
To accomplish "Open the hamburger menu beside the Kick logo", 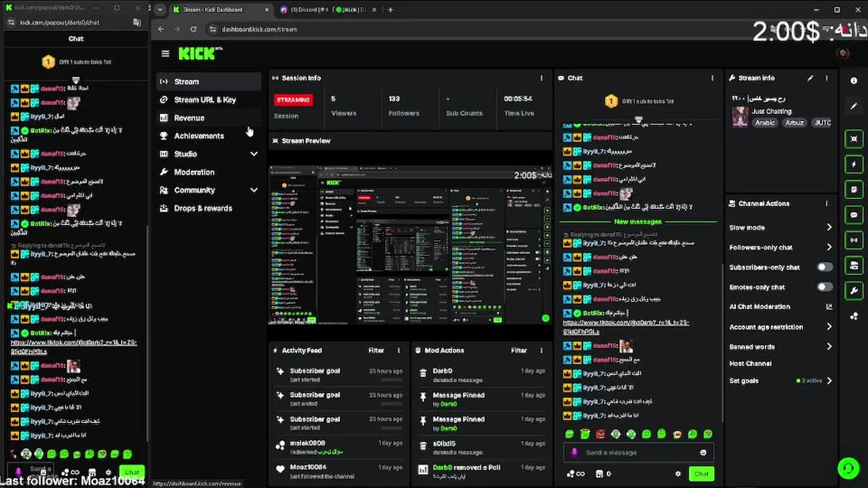I will point(165,54).
